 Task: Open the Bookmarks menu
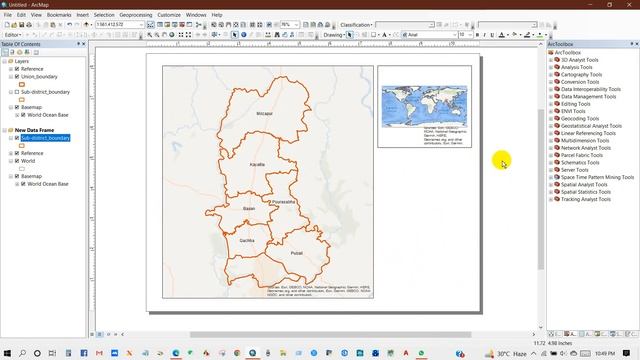(x=59, y=15)
